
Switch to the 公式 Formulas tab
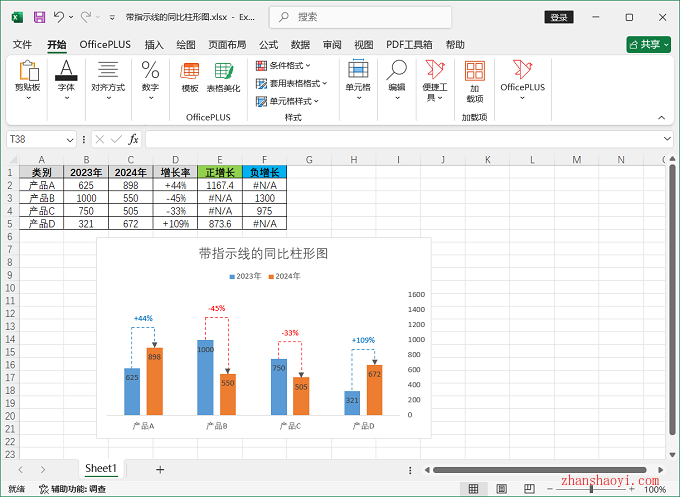click(x=268, y=44)
